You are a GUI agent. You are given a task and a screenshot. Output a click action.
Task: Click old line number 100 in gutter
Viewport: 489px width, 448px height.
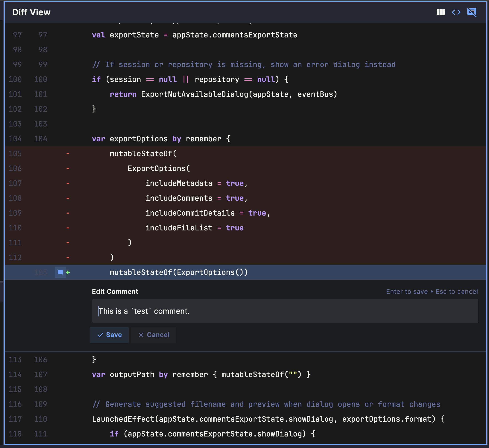[15, 80]
